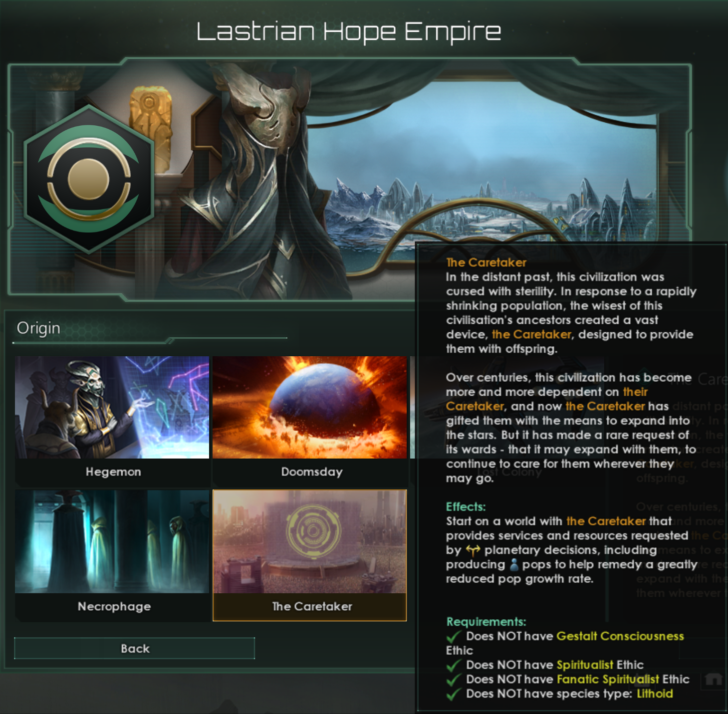Pick the Necrophage origin artwork
Viewport: 728px width, 714px height.
pos(112,541)
